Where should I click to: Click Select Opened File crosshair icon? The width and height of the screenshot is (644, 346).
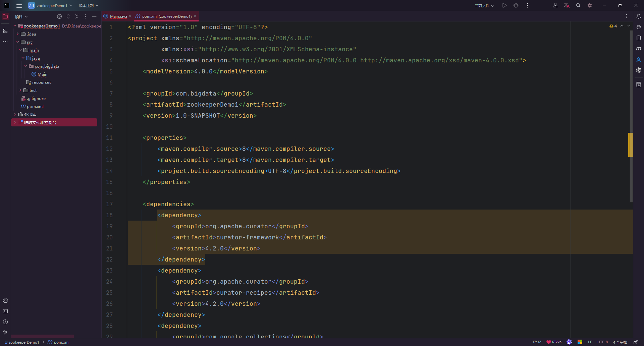(x=59, y=16)
